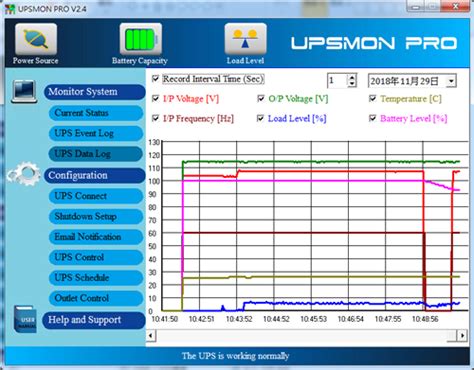The width and height of the screenshot is (474, 370).
Task: Decrease record interval with down arrow
Action: click(x=352, y=84)
